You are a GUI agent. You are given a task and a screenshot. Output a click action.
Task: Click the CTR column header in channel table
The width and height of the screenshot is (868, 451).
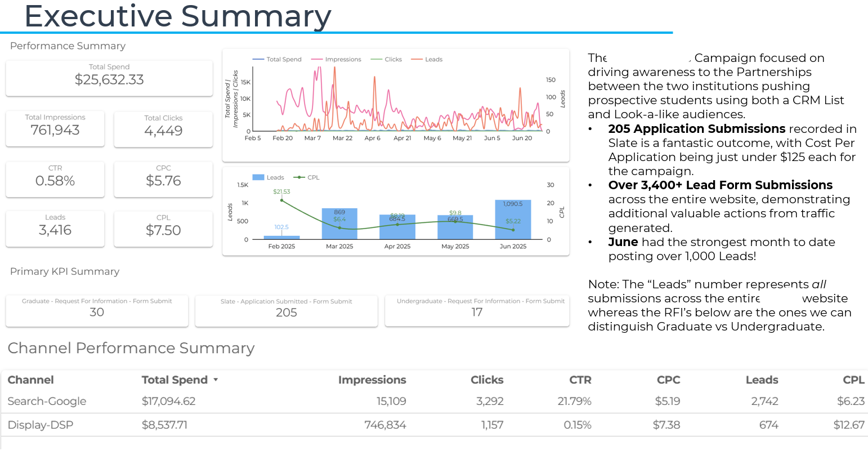[580, 380]
